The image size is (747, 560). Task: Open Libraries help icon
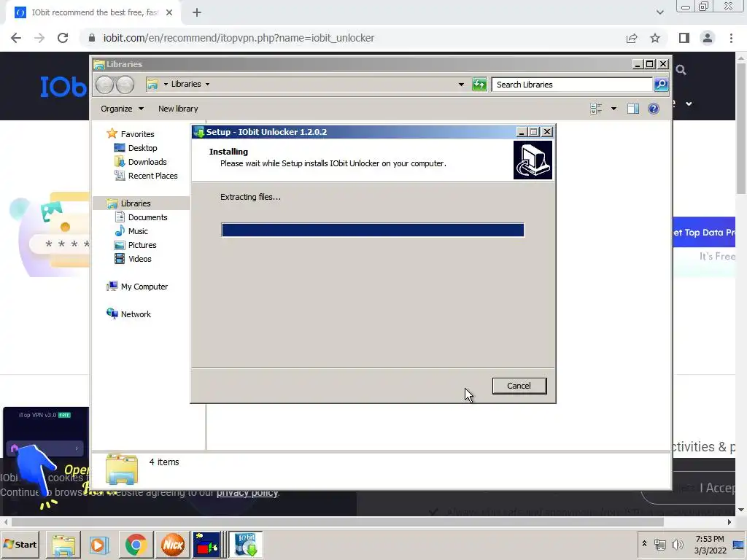(x=654, y=109)
